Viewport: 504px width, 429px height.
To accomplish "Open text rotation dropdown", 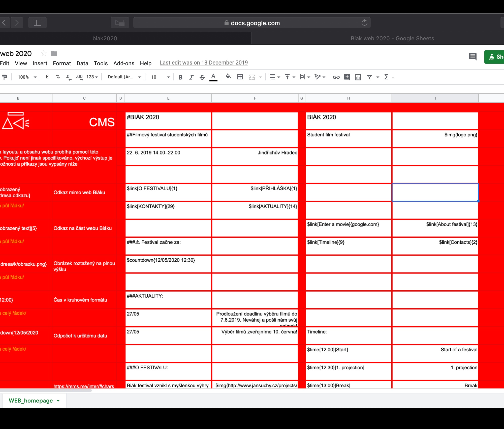I will 320,77.
